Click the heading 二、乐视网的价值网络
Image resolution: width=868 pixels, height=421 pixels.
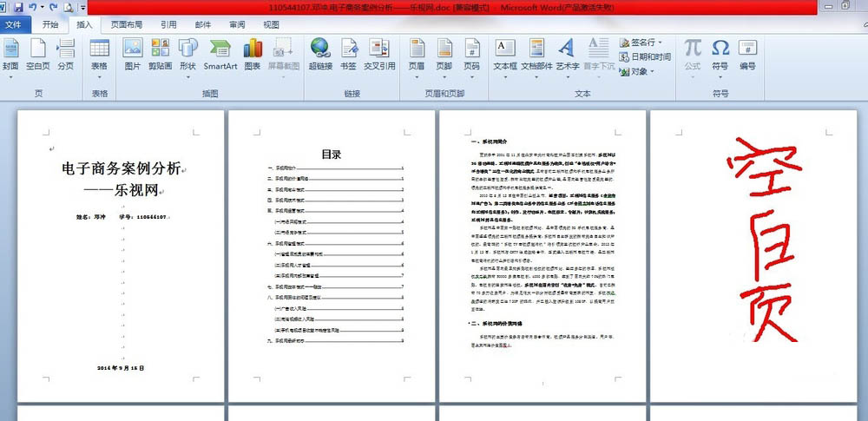[x=496, y=324]
